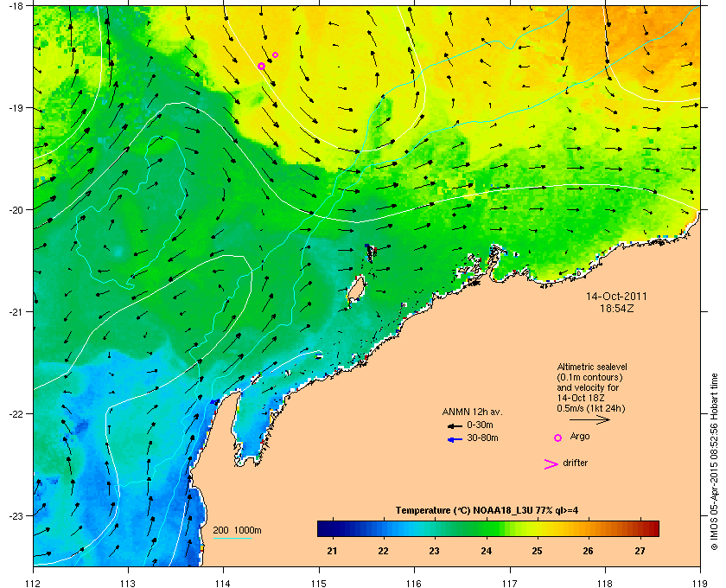Viewport: 726px width, 588px height.
Task: Click the longitude axis label 119
Action: click(701, 583)
